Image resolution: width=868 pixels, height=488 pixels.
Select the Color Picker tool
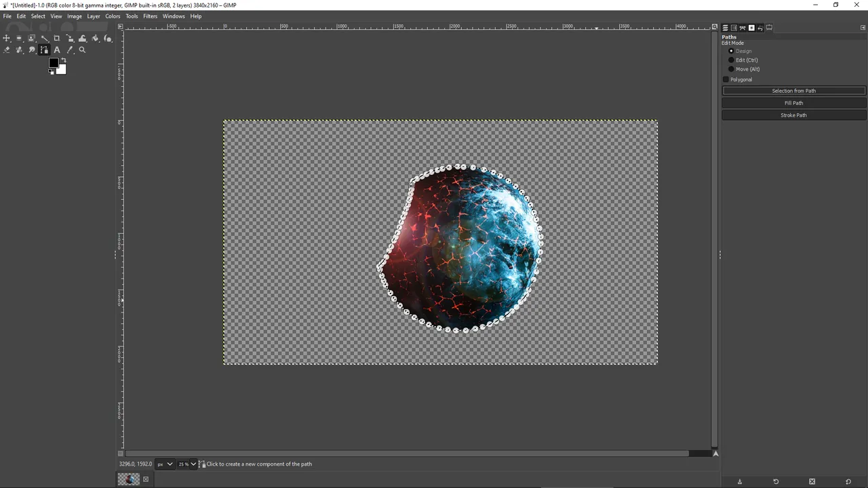pyautogui.click(x=70, y=49)
